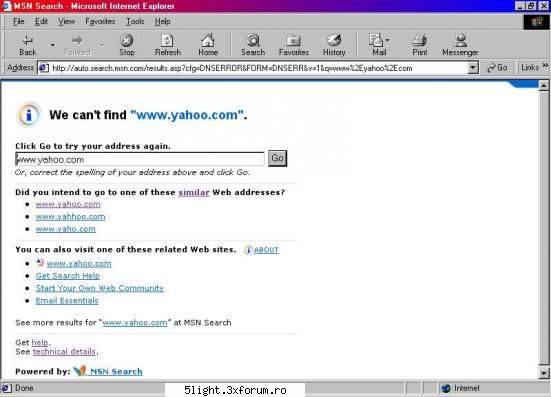Expand the Address bar dropdown list
Screen dimensions: 551x397
[x=473, y=67]
